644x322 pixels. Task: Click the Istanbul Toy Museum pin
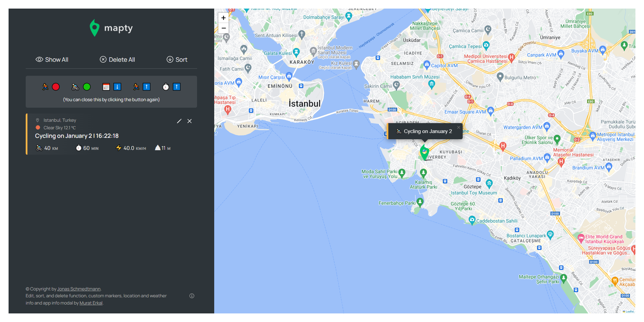click(489, 184)
